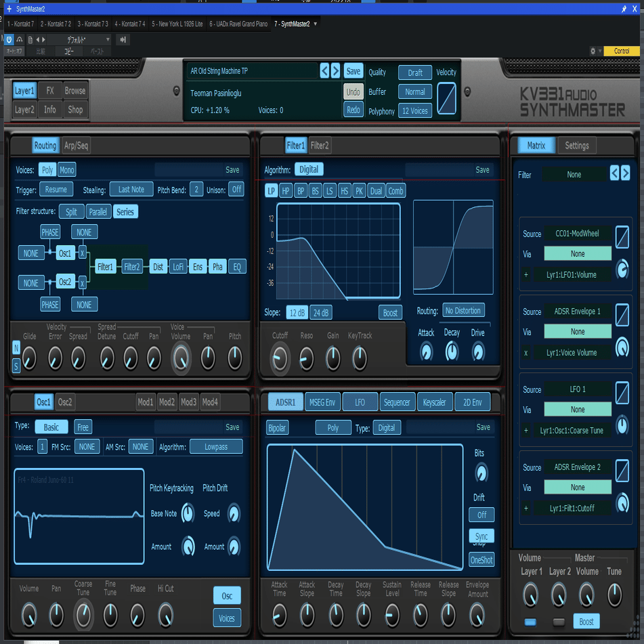Click the Velocity curve icon
This screenshot has height=644, width=644.
[446, 99]
